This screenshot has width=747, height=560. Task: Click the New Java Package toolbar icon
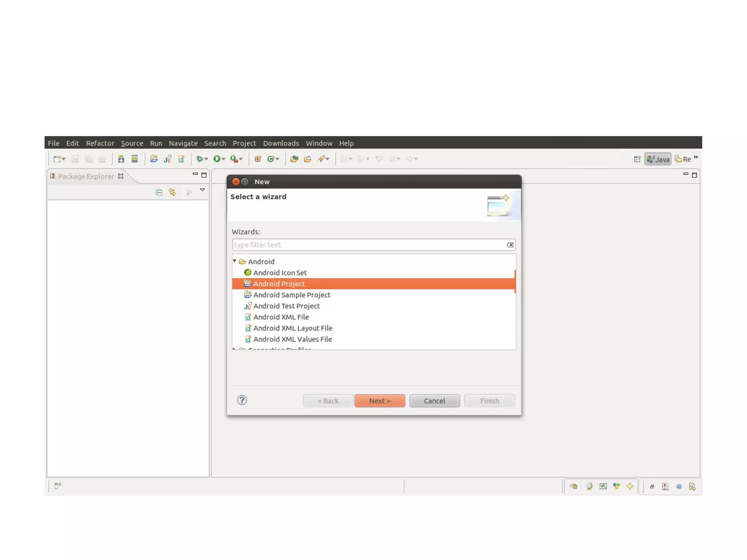click(x=258, y=159)
